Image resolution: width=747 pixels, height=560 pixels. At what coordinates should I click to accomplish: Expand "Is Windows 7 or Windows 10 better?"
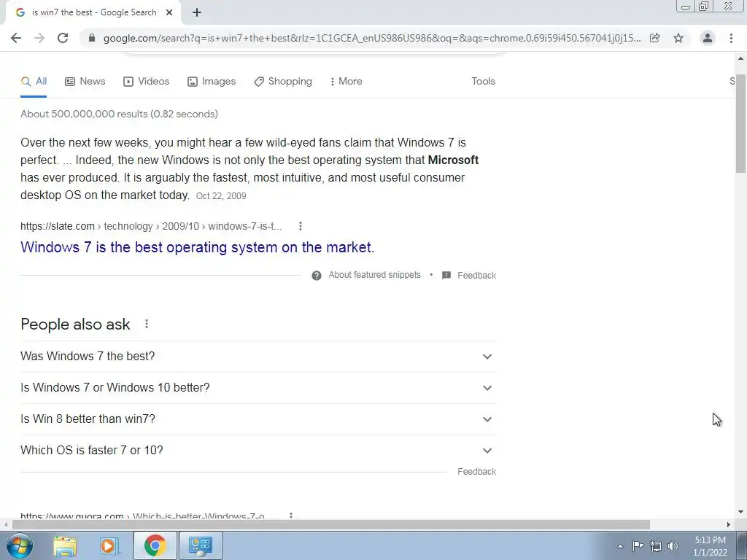[x=258, y=388]
